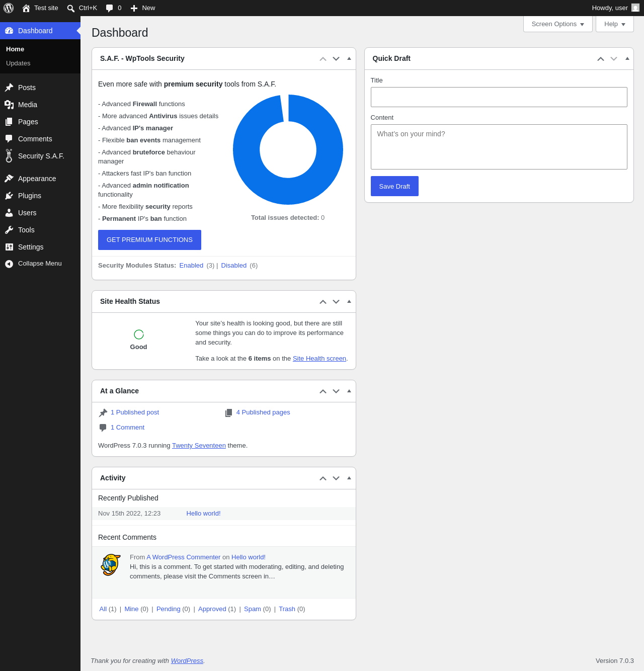Click the Save Draft button
Screen dimensions: 644x671
(394, 186)
